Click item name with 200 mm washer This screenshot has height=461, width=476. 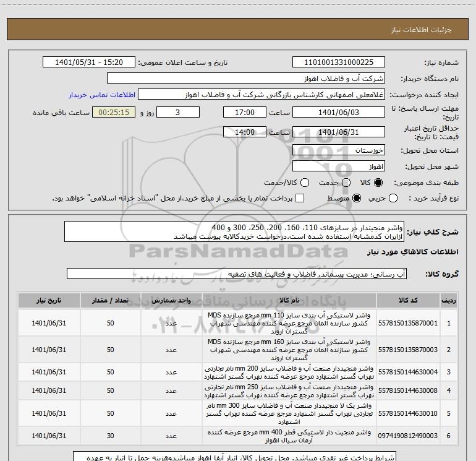coord(289,373)
